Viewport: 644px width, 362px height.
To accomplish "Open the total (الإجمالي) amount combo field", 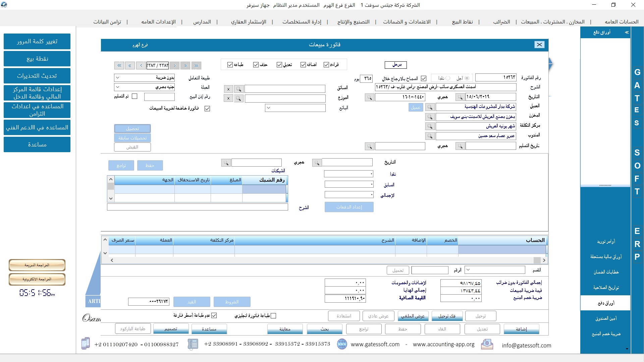I will point(349,195).
